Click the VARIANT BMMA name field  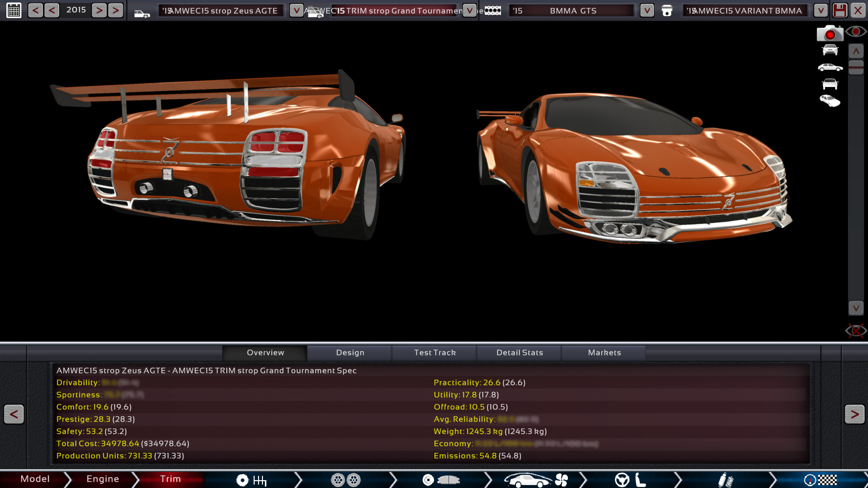coord(745,11)
